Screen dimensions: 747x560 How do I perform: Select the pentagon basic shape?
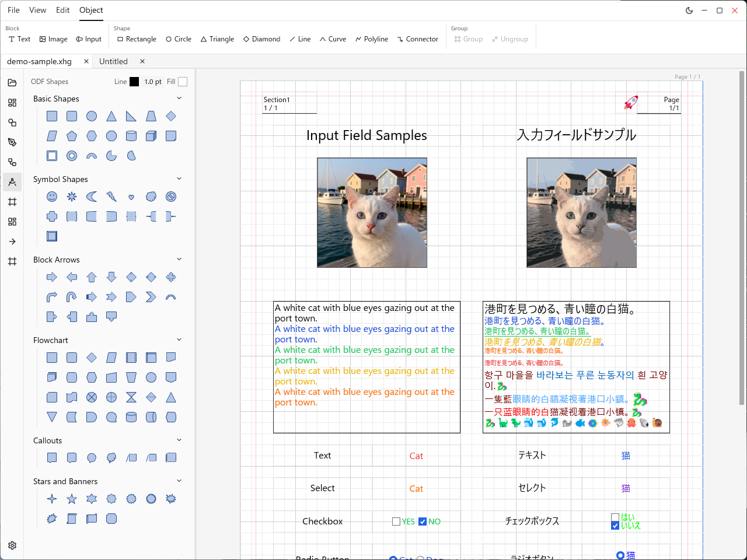tap(72, 136)
